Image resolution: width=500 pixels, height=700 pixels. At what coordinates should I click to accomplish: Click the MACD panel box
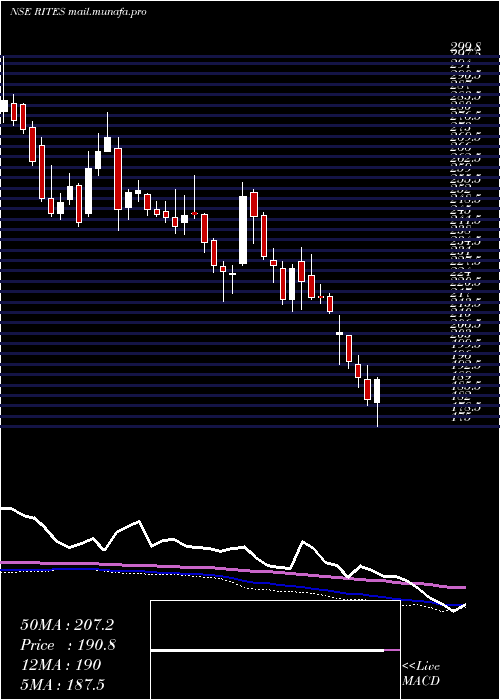[x=275, y=650]
